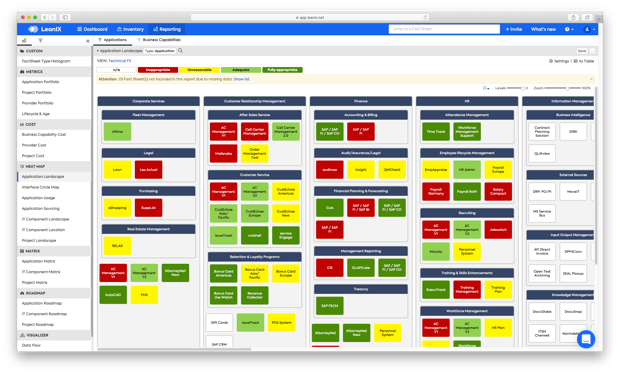Image resolution: width=620 pixels, height=374 pixels.
Task: Click the dark green Fully appropriate legend swatch
Action: click(282, 70)
